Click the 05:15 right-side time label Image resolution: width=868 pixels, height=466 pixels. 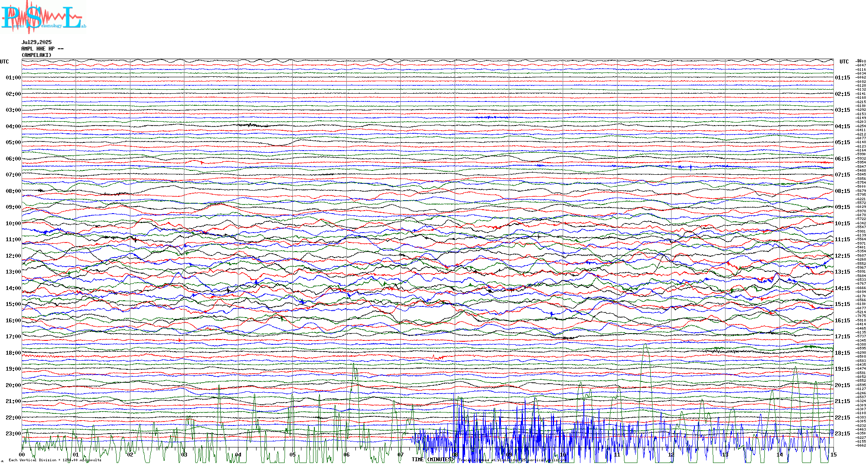point(843,142)
